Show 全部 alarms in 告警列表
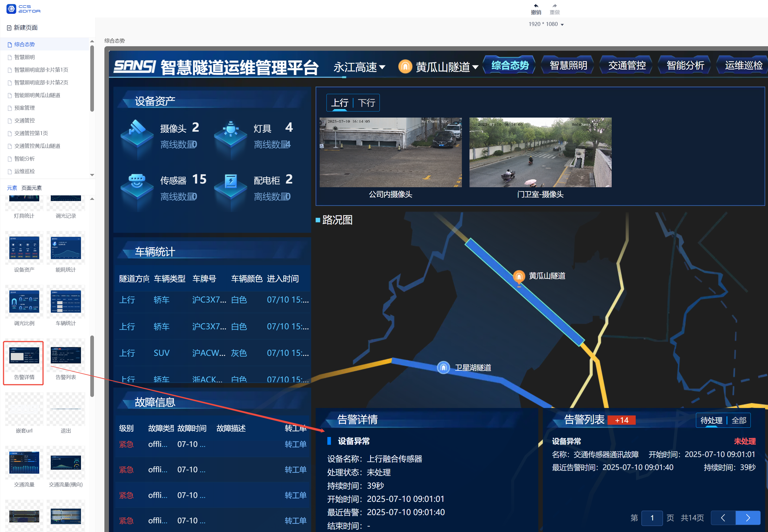This screenshot has height=532, width=768. click(739, 421)
